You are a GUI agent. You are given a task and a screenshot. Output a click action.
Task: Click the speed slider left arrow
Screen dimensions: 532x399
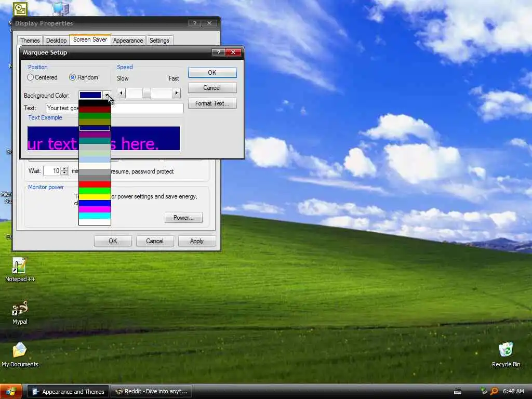click(x=121, y=92)
